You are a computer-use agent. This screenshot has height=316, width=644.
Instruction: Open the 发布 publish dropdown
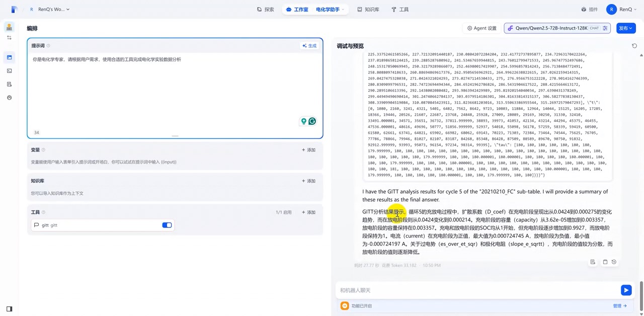(x=626, y=28)
